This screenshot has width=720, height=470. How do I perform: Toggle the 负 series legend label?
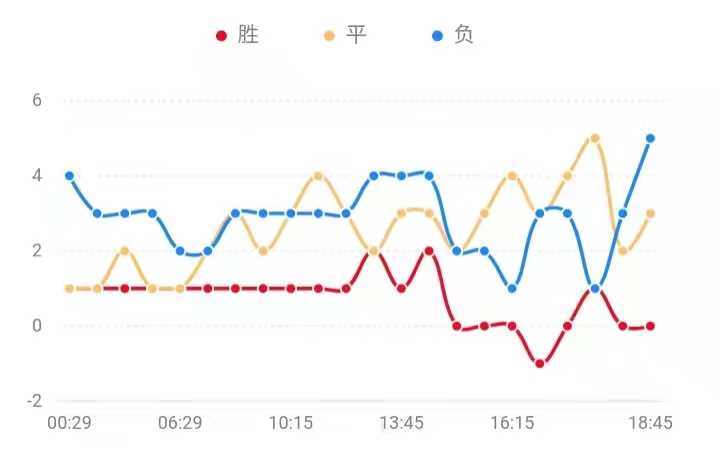click(464, 36)
